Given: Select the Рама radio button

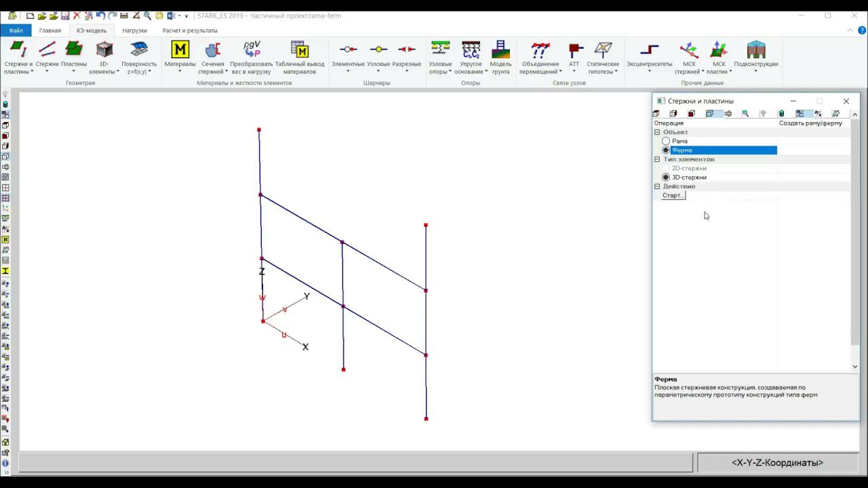Looking at the screenshot, I should point(666,141).
